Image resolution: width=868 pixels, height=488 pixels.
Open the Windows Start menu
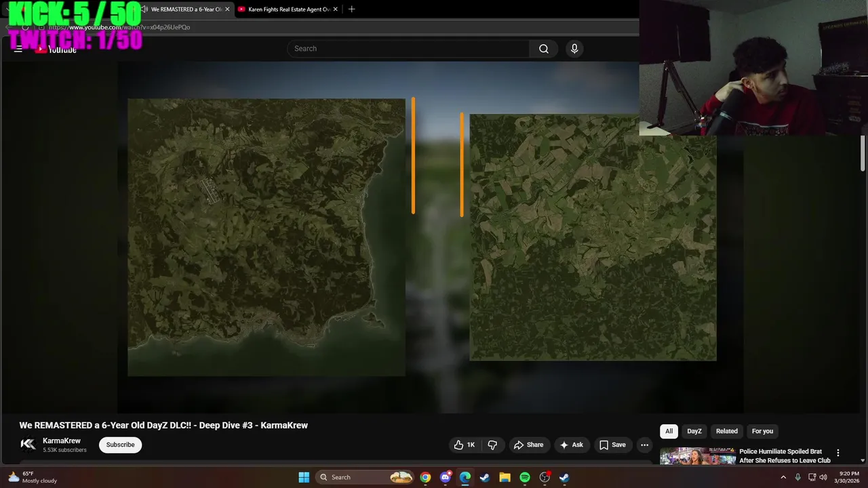(304, 477)
